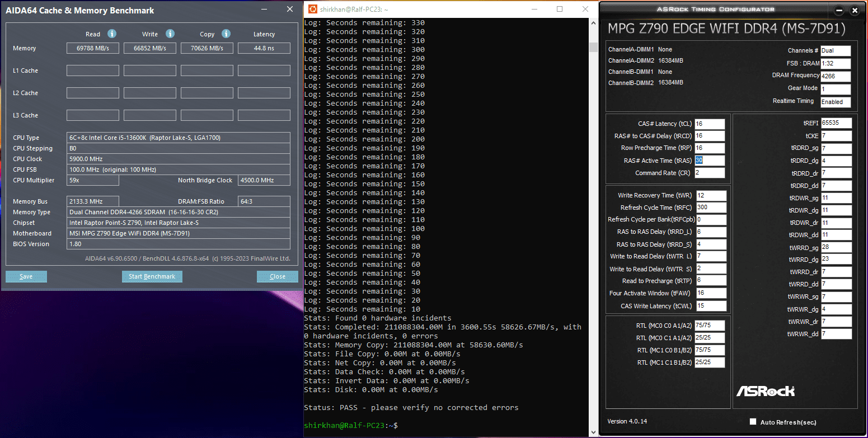Viewport: 868px width, 438px height.
Task: Click Memory Copy value 70626 MB/s
Action: [207, 49]
